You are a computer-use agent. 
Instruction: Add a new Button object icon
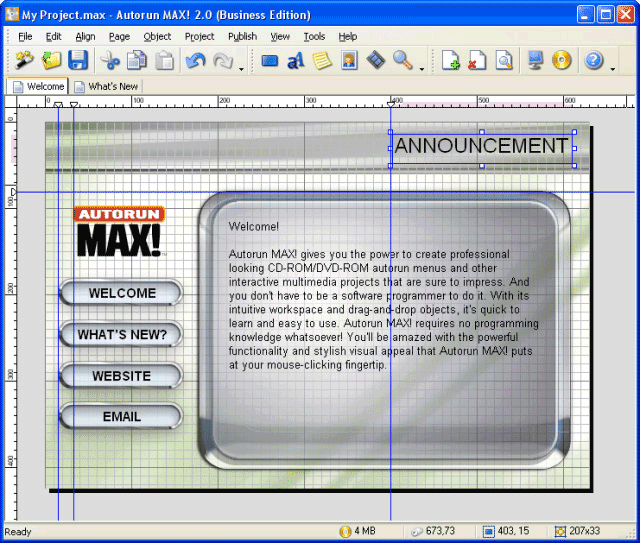click(x=269, y=60)
